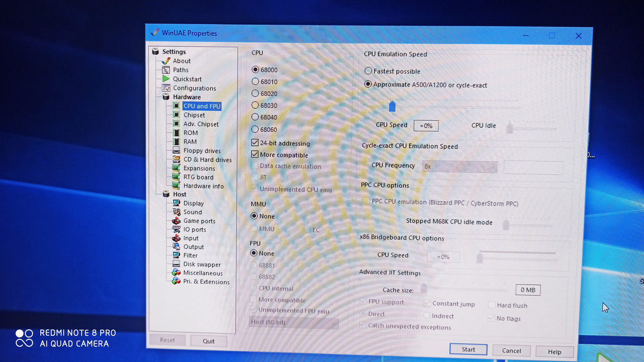Click the CPU Speed +0% value field
644x362 pixels.
pos(426,126)
